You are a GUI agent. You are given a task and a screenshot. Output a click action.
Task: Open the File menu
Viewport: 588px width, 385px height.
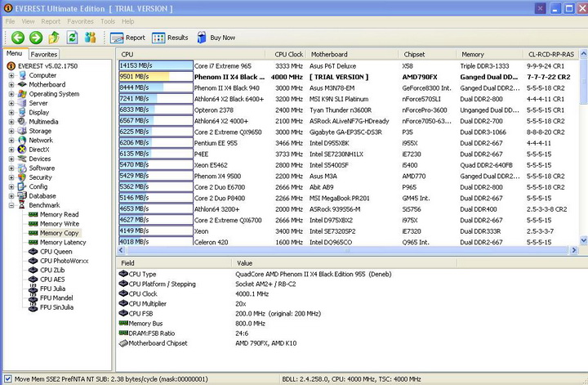[x=10, y=21]
